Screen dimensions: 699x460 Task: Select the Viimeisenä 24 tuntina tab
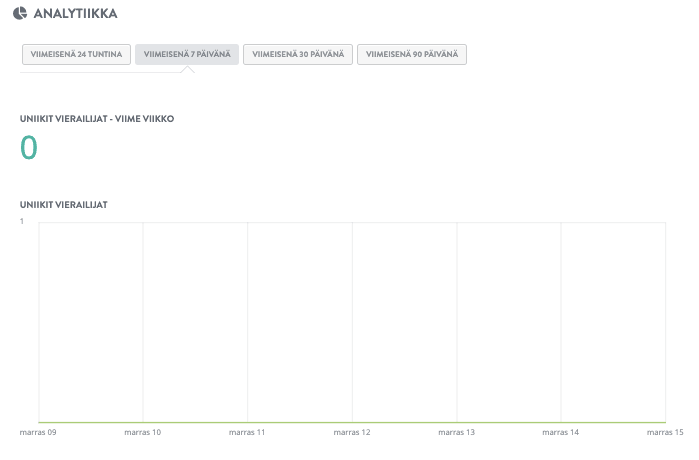click(76, 54)
